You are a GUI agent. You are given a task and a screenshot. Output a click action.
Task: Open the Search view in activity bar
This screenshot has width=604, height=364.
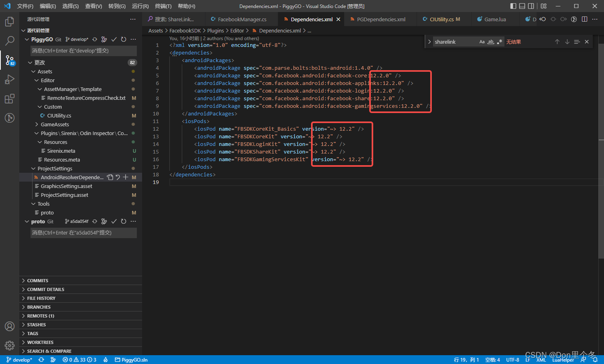click(9, 41)
